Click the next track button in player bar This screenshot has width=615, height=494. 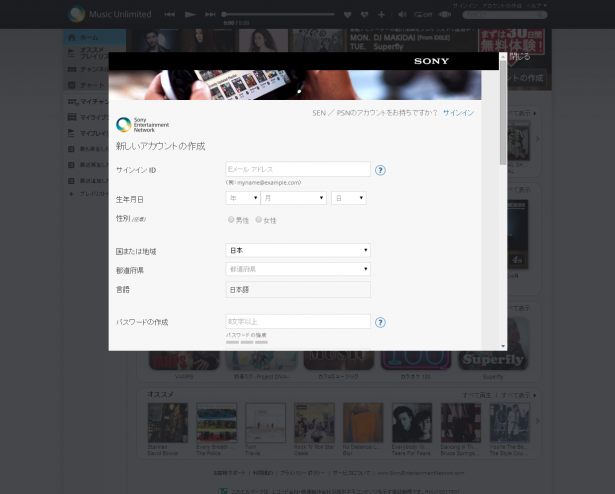tap(210, 15)
